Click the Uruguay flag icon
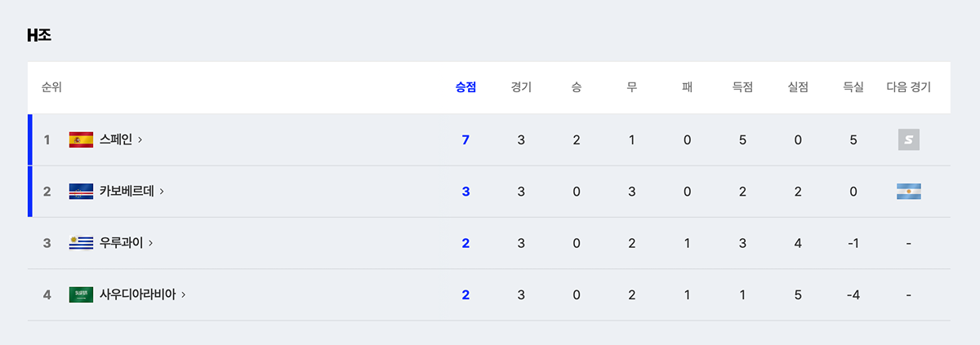The image size is (980, 345). point(81,243)
